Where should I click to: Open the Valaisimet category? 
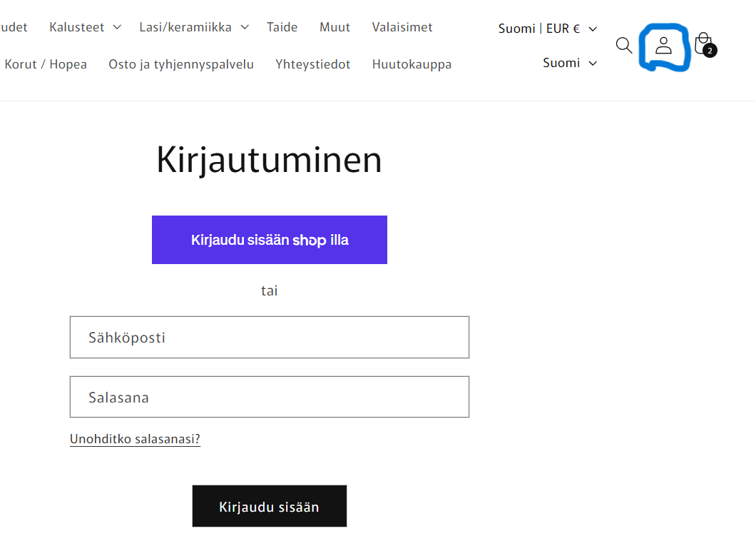[402, 27]
